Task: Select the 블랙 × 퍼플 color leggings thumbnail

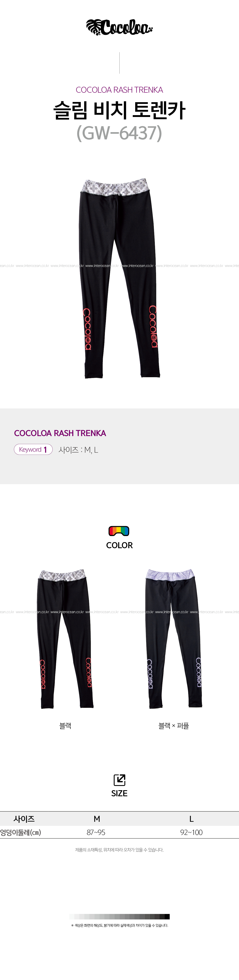Action: [174, 639]
